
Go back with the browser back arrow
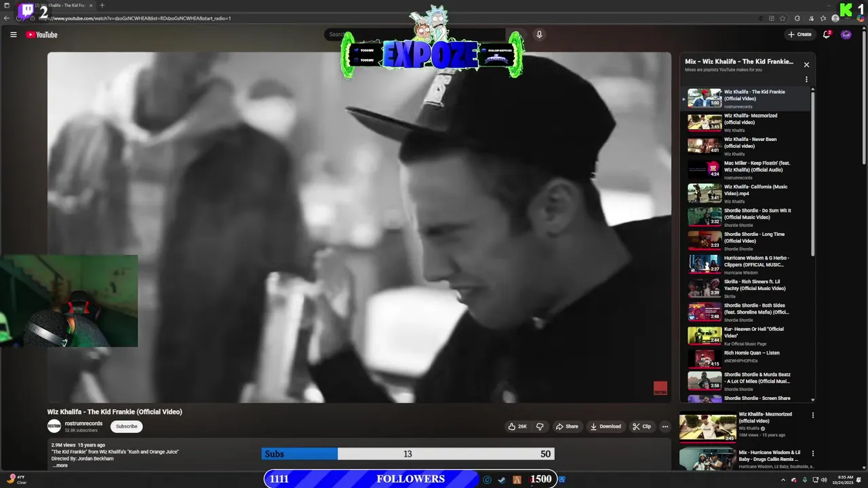7,18
